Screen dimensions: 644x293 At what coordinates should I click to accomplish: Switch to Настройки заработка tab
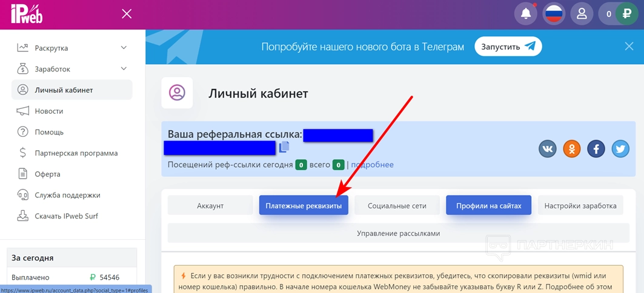(580, 206)
